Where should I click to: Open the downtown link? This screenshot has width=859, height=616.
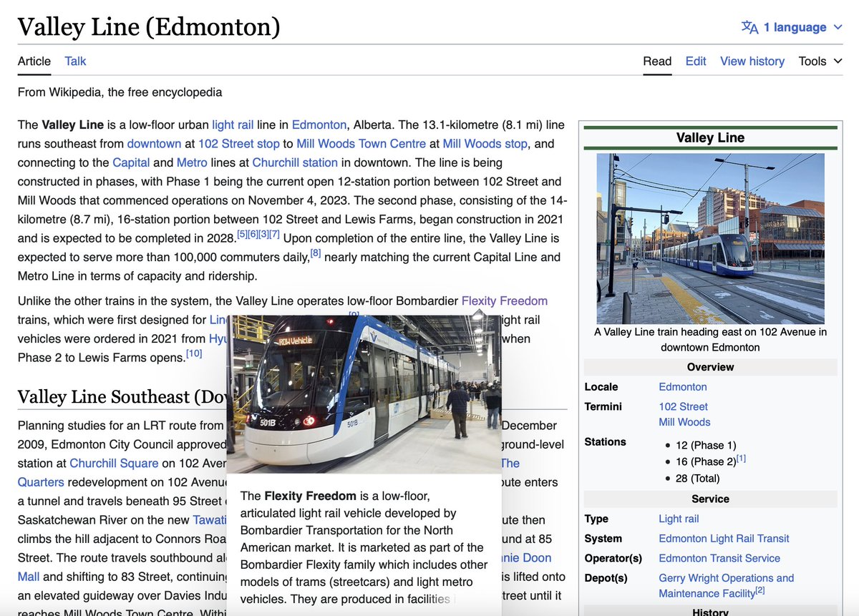click(154, 143)
